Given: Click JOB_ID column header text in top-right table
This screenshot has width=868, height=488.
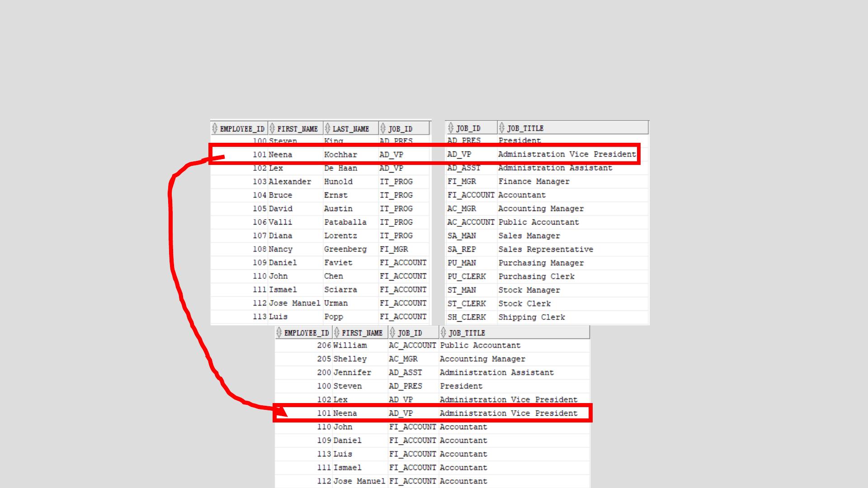Looking at the screenshot, I should click(x=468, y=128).
